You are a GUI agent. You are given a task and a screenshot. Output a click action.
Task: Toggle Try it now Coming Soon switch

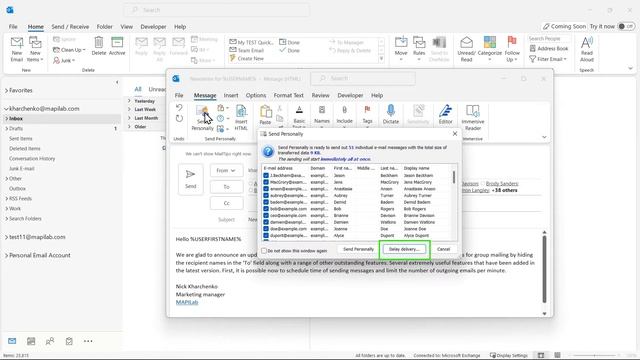click(x=626, y=26)
